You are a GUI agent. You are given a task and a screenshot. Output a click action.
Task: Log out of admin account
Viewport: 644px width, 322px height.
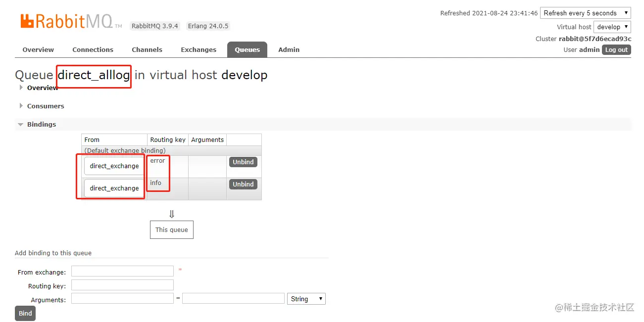tap(616, 49)
